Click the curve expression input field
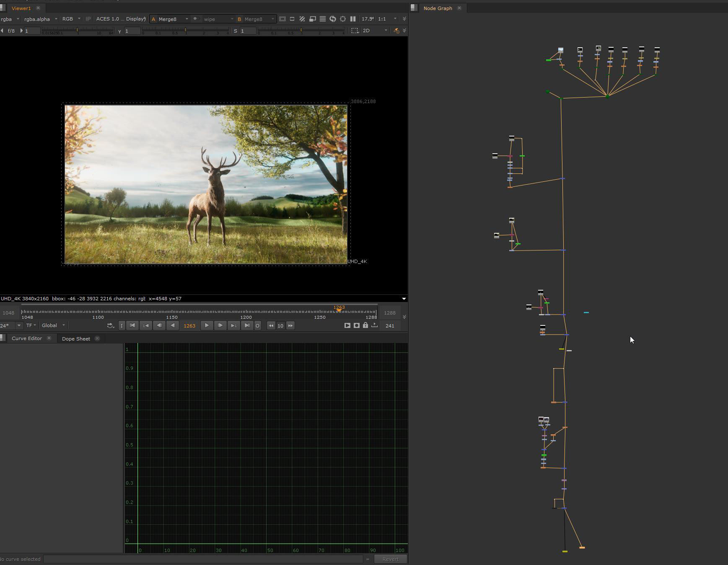Image resolution: width=728 pixels, height=565 pixels. [203, 559]
